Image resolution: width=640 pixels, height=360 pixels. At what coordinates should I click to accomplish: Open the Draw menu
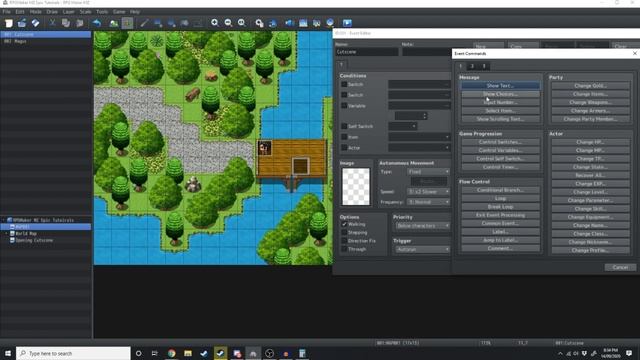tap(52, 12)
